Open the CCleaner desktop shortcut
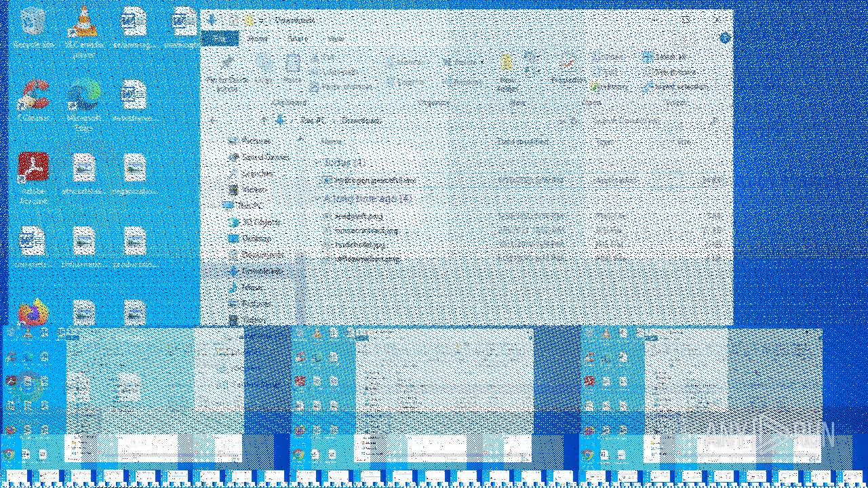Screen dimensions: 868x488 (33, 100)
